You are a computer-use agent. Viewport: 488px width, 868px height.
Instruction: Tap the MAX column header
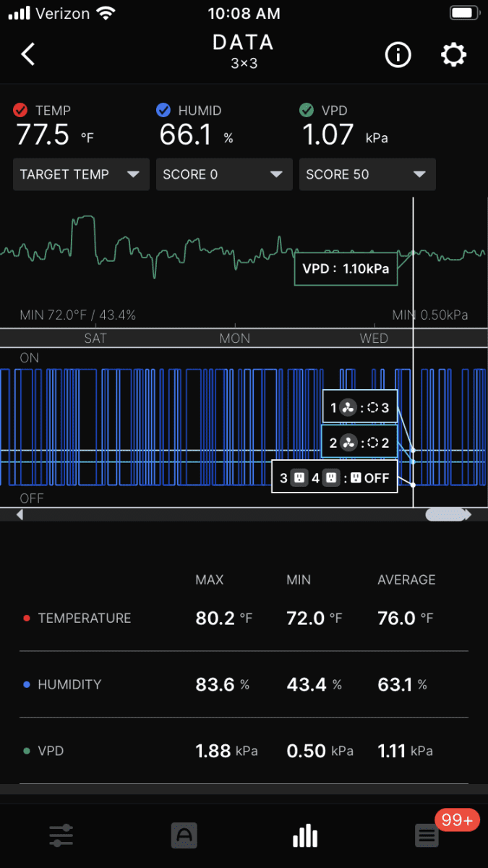(210, 580)
